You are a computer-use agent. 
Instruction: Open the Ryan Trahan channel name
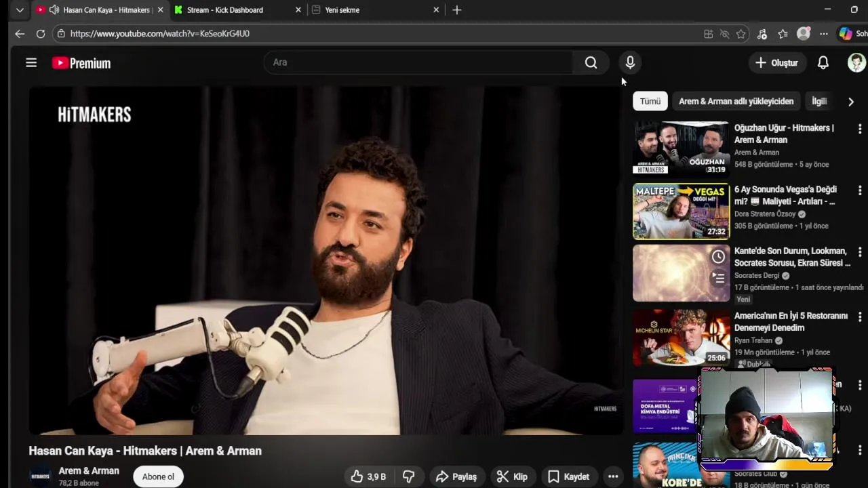click(753, 340)
